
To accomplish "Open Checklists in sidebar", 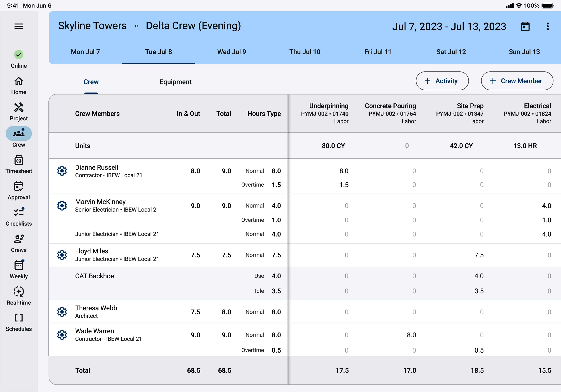I will pos(19,217).
